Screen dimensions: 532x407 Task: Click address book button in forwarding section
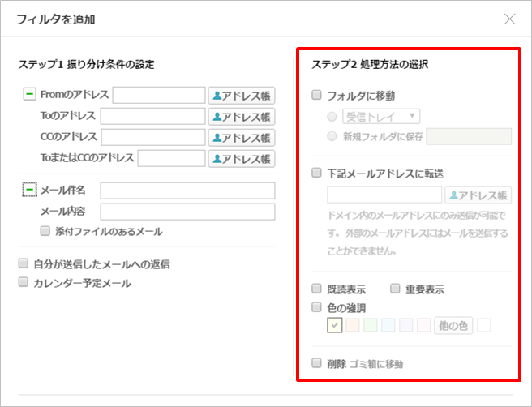[478, 195]
